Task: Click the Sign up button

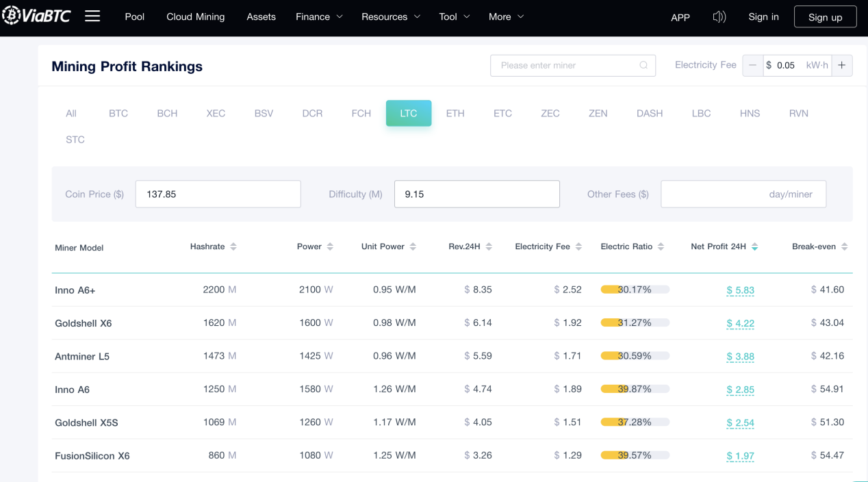Action: pos(825,16)
